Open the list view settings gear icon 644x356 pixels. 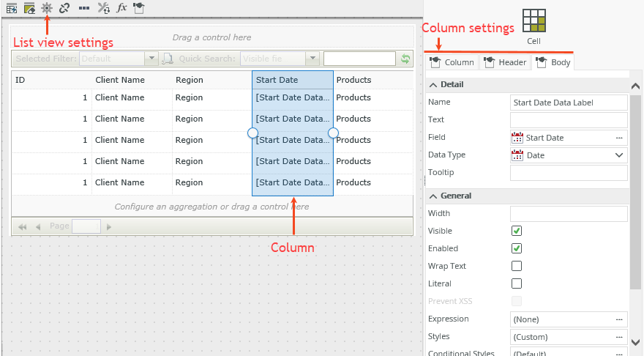pyautogui.click(x=47, y=8)
